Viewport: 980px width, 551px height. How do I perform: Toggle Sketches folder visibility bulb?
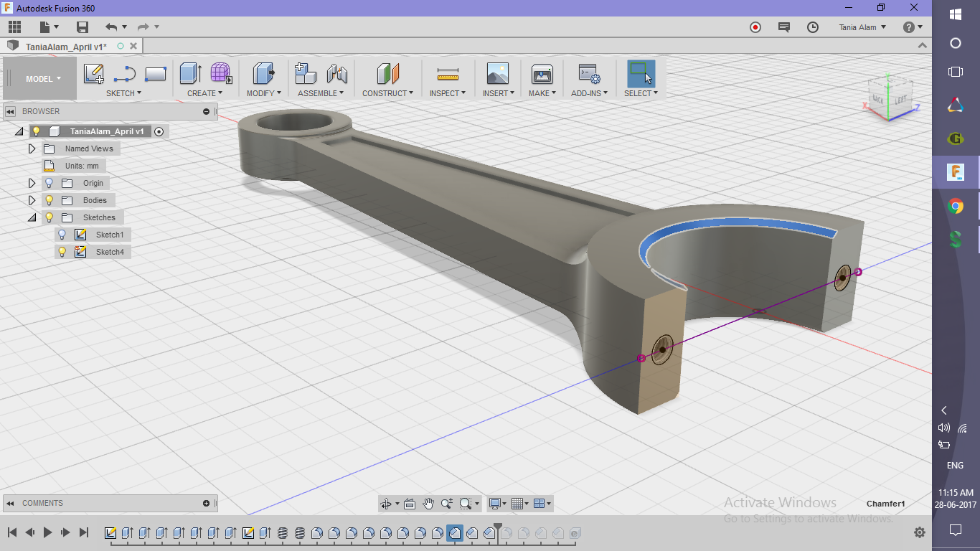(50, 217)
